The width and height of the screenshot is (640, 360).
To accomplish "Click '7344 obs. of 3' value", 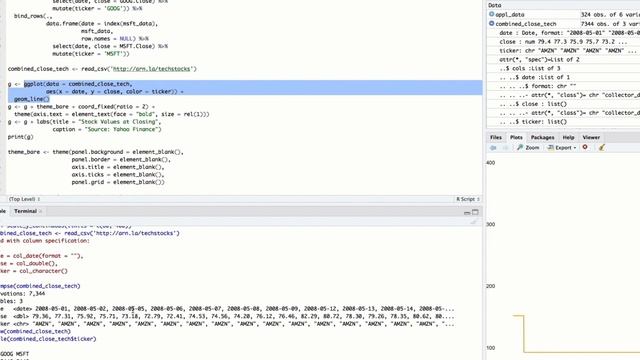I will [610, 24].
